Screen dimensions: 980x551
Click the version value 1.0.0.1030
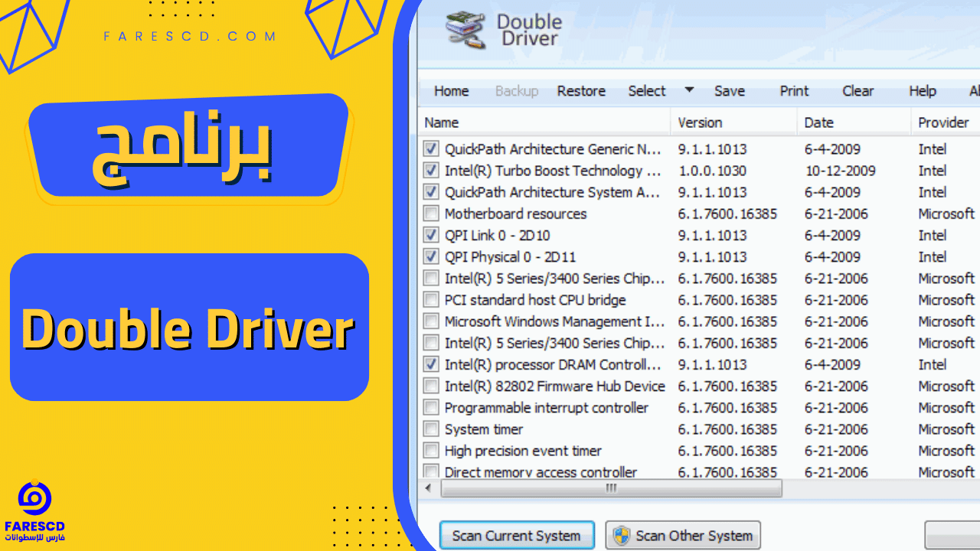click(712, 171)
